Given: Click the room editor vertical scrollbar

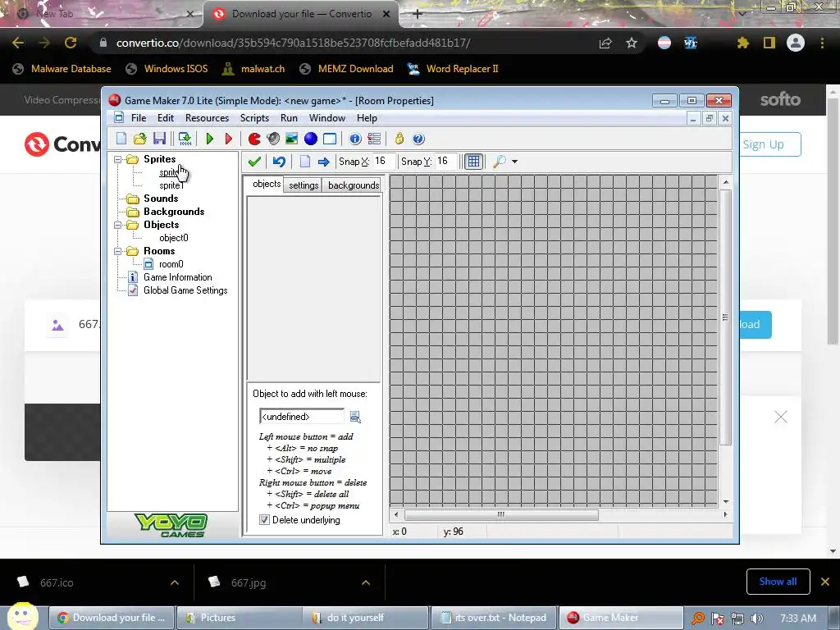Looking at the screenshot, I should coord(726,317).
